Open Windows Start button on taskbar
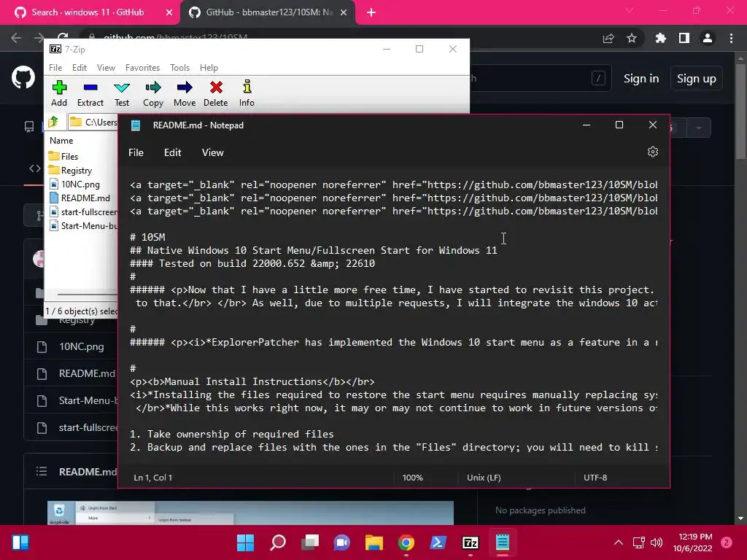 tap(246, 542)
